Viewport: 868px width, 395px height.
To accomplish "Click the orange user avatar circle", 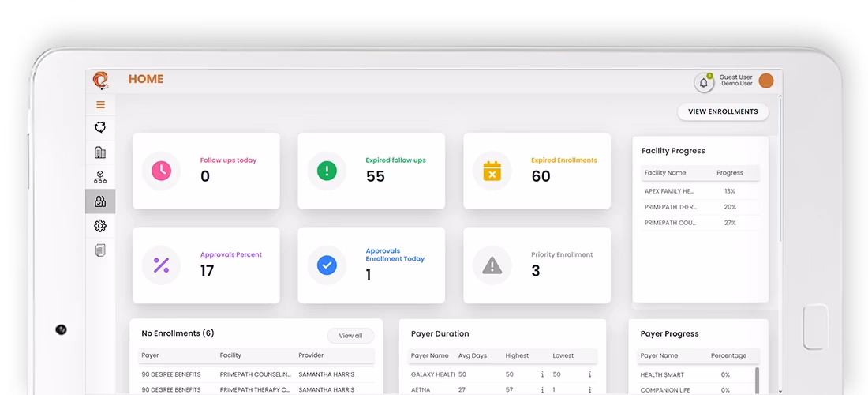I will coord(766,81).
